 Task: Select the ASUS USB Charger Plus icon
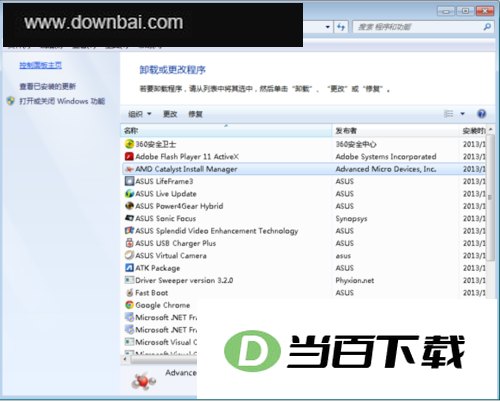tap(129, 243)
